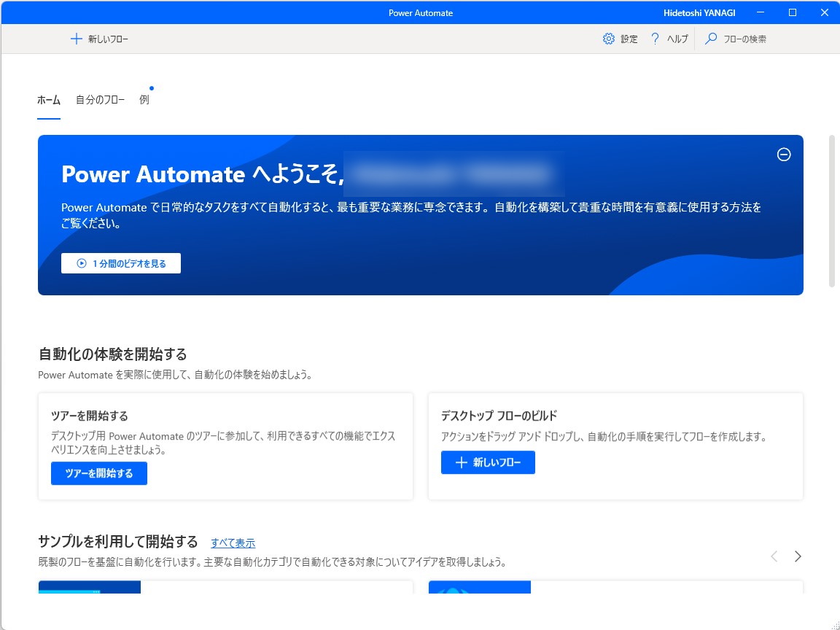Open the ヘルプ help menu
Screen dimensions: 840x630
[x=668, y=38]
